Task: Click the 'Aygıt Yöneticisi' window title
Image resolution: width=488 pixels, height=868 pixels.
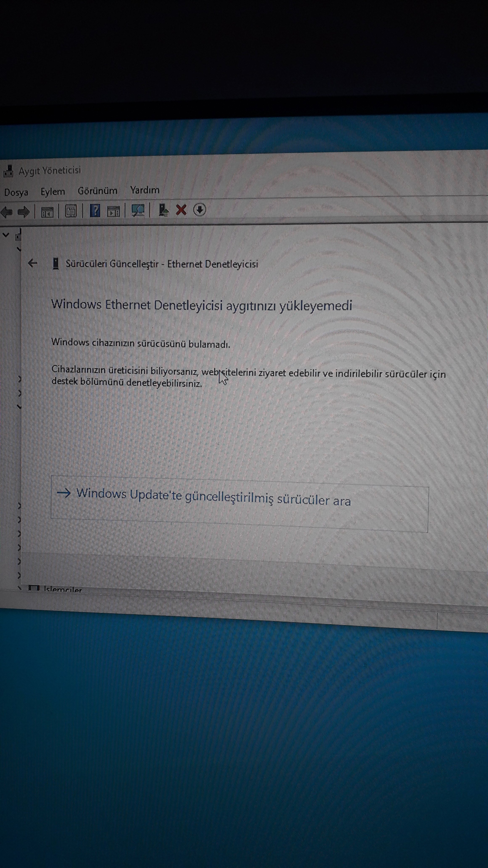Action: pos(50,171)
